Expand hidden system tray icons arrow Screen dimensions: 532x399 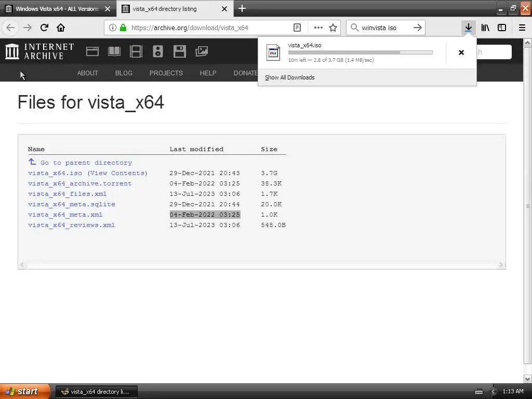pos(494,392)
